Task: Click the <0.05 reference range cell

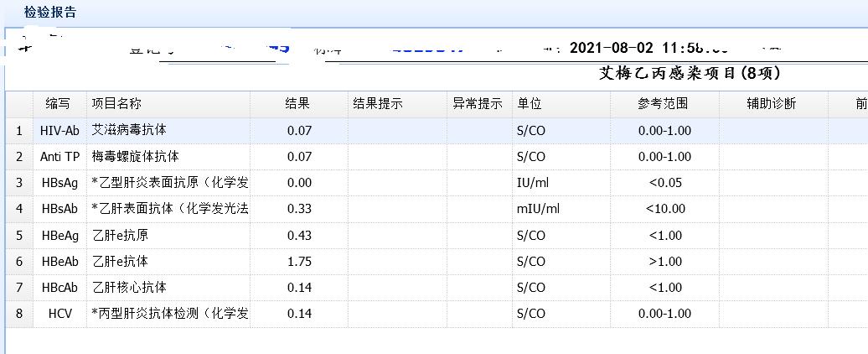Action: 665,183
